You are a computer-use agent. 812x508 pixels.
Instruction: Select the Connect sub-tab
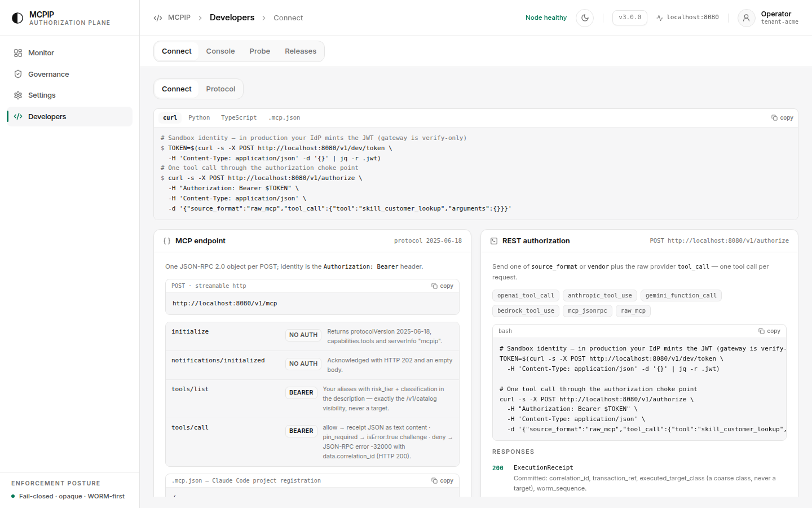coord(176,89)
